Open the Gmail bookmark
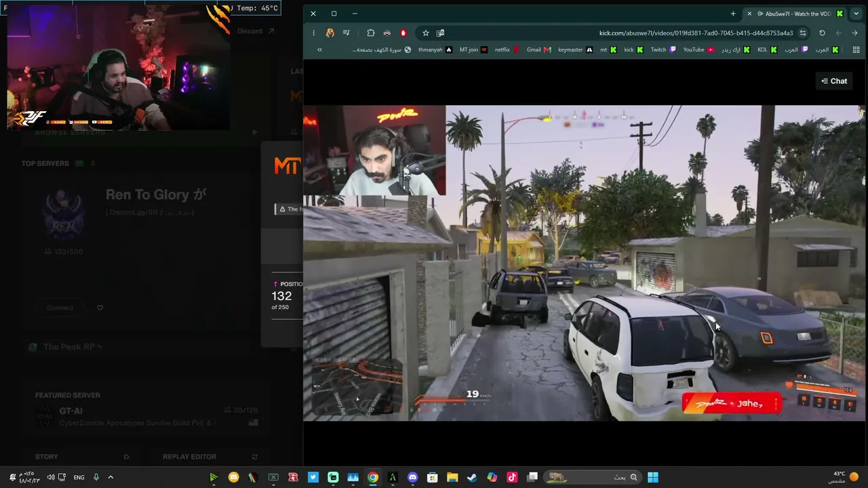Screen dimensions: 868x488 click(538, 49)
